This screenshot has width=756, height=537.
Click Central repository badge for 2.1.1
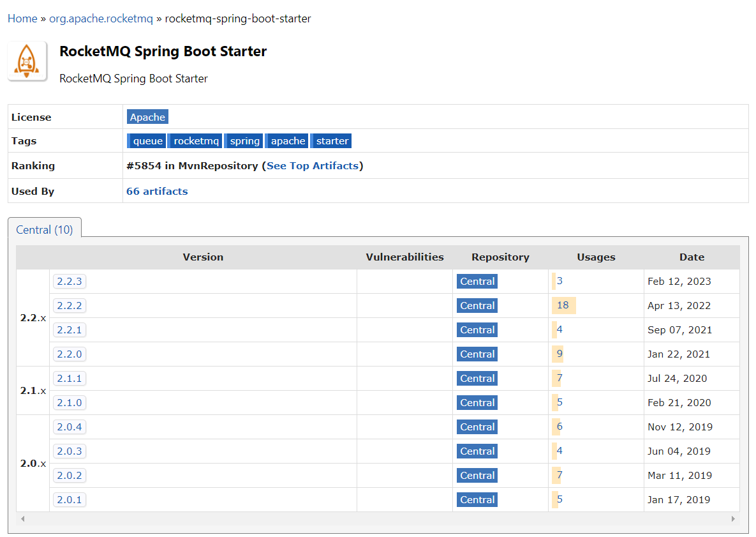477,378
